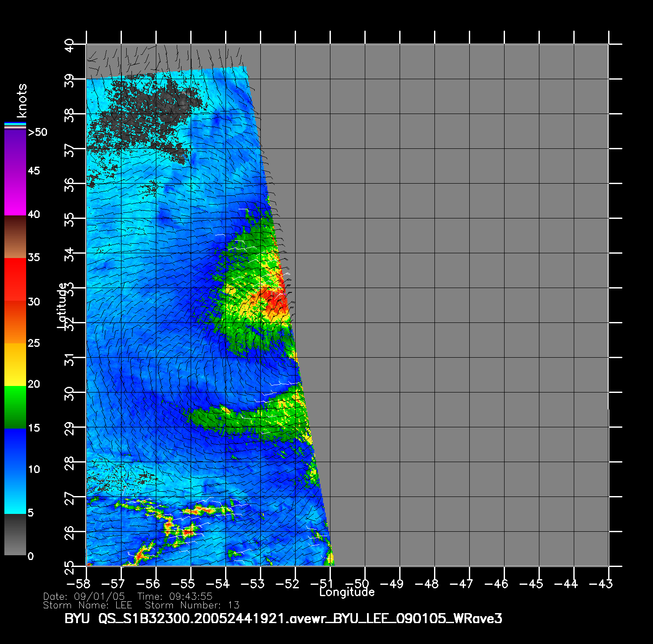Click the 'Time: 09:43:55' text
This screenshot has height=644, width=653.
coord(175,597)
